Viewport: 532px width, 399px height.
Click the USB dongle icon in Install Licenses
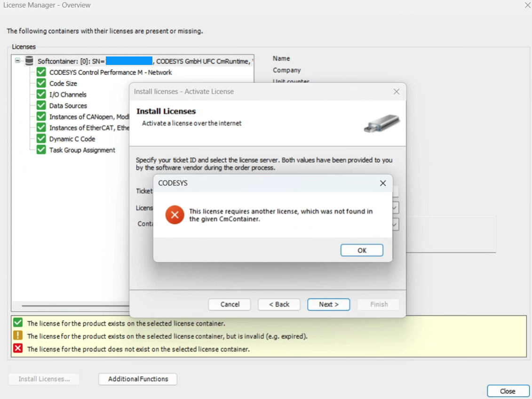click(381, 123)
